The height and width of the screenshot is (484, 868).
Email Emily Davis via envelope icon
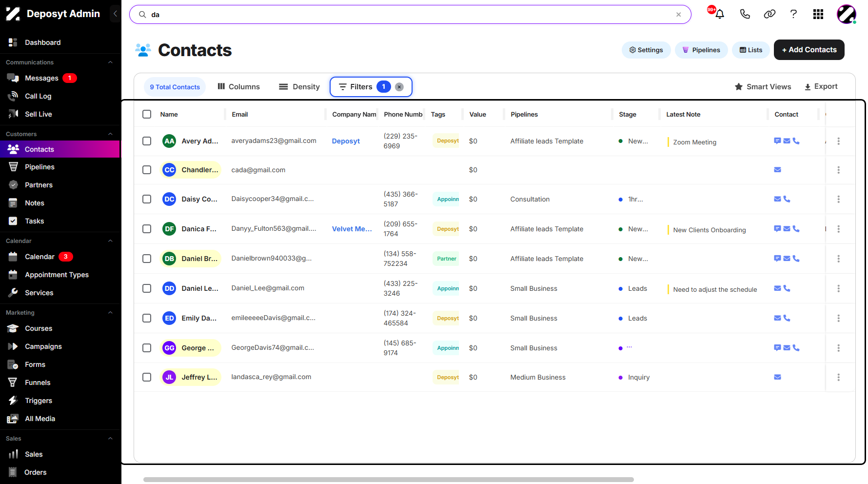777,318
